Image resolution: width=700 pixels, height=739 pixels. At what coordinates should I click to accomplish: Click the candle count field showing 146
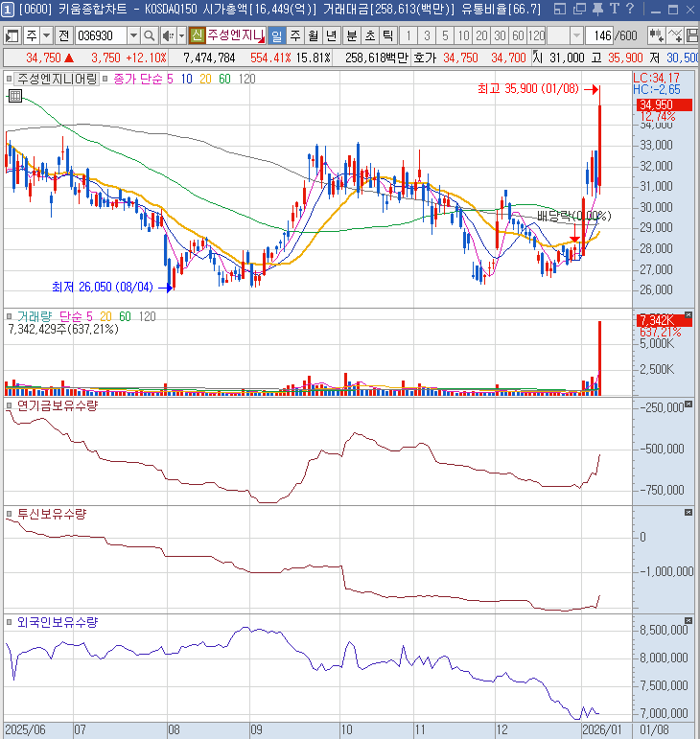[x=600, y=35]
